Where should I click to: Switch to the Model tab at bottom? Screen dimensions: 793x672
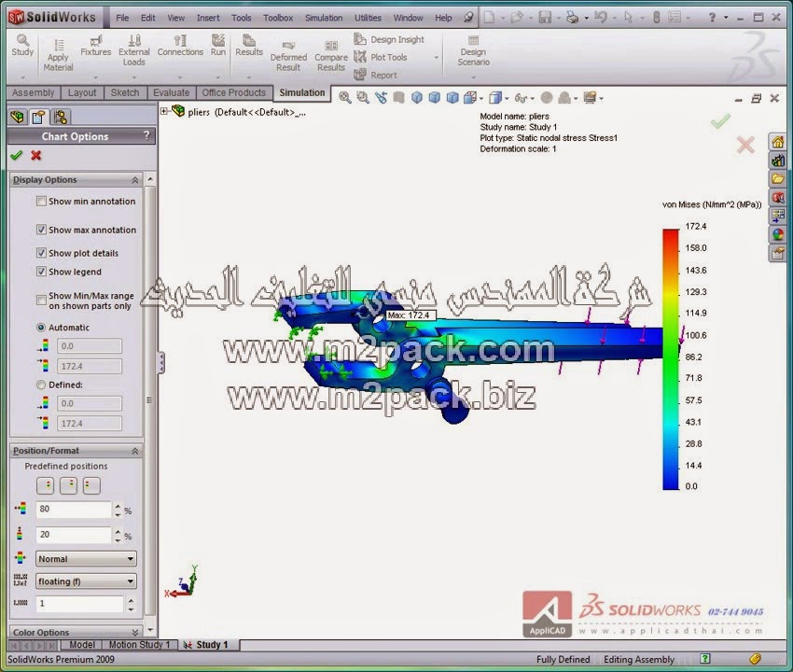(x=82, y=645)
